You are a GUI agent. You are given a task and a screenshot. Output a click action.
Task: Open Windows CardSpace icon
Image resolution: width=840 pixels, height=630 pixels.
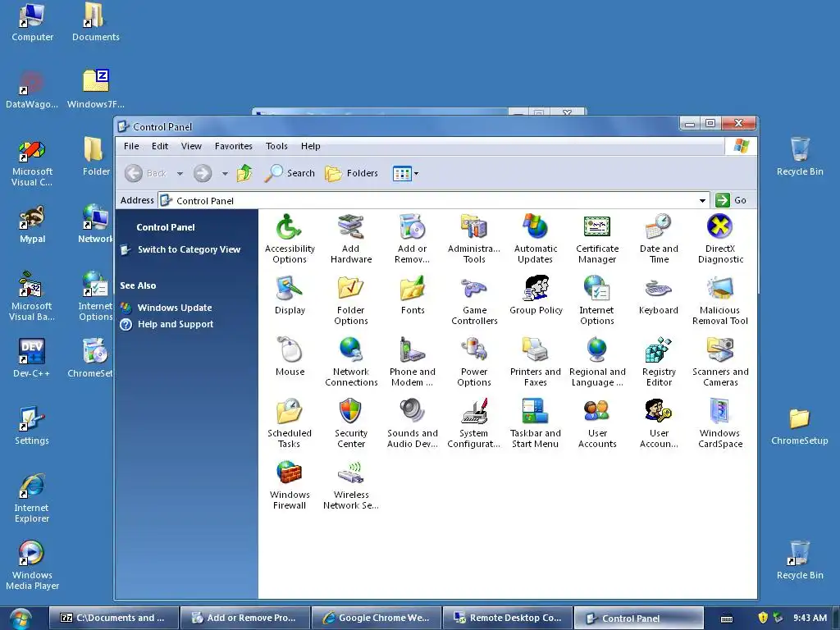pyautogui.click(x=720, y=423)
